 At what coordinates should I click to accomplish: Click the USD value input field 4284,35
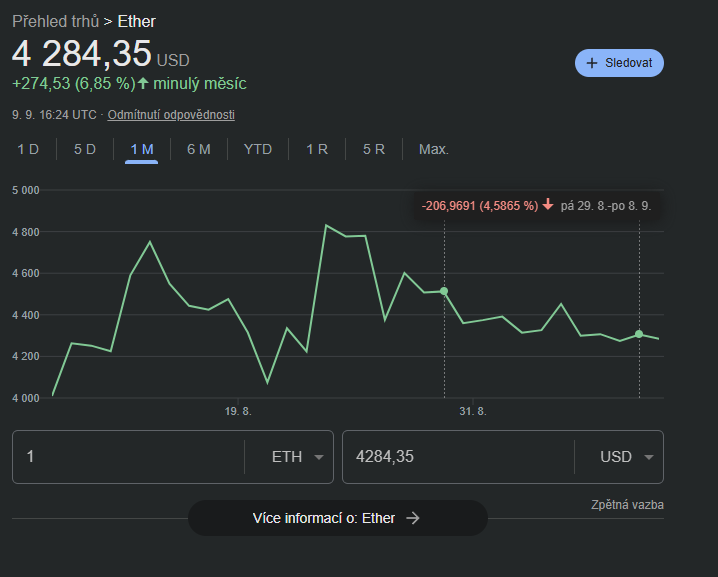[457, 457]
